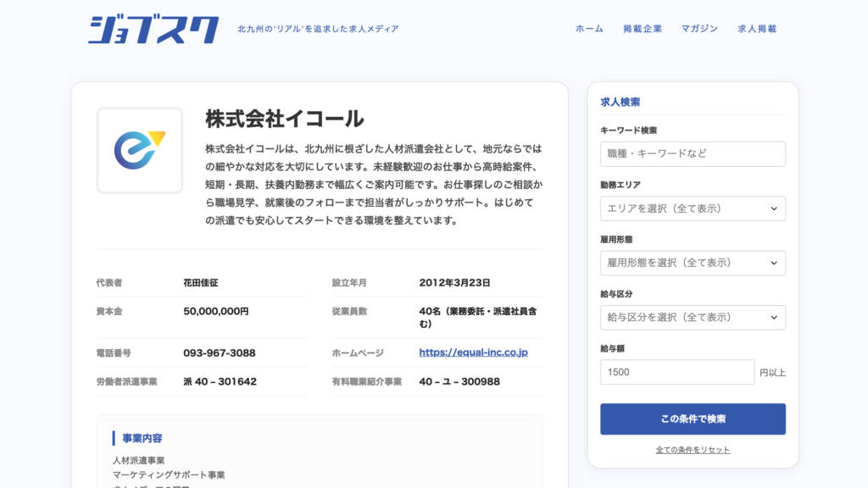Viewport: 868px width, 488px height.
Task: Expand the 給与区分 dropdown
Action: [x=693, y=317]
